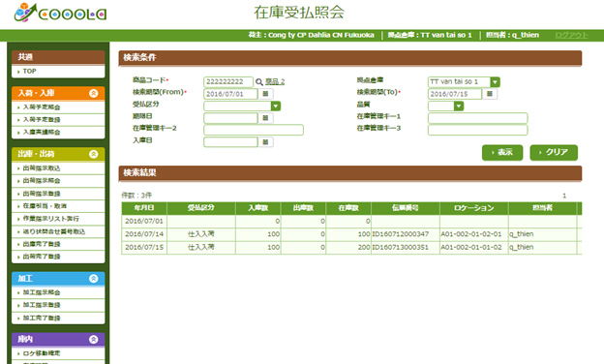Click the COOOLa logo
The width and height of the screenshot is (604, 364).
click(60, 13)
